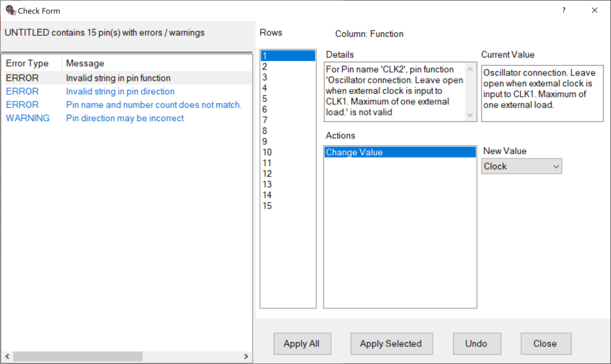Click the Message column header
Screen dimensions: 611x364
pyautogui.click(x=85, y=63)
